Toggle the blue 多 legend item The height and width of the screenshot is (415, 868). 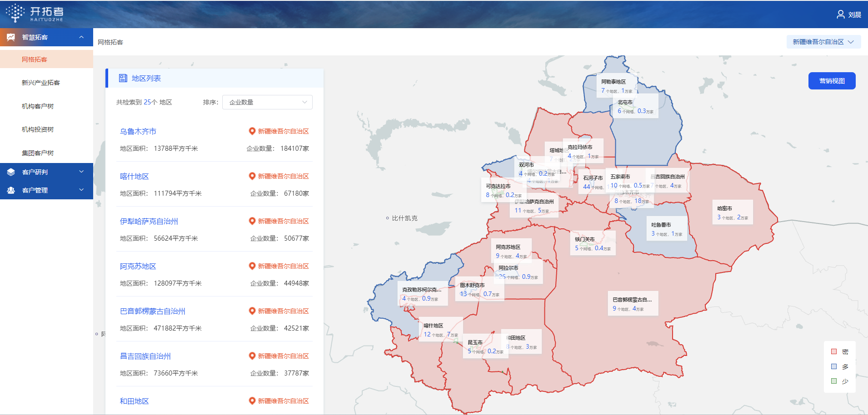coord(834,366)
